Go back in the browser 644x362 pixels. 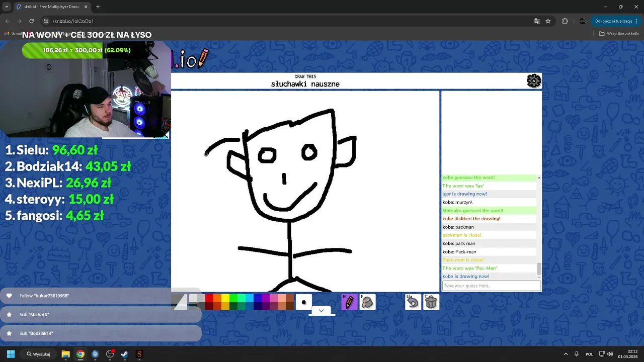coord(8,21)
